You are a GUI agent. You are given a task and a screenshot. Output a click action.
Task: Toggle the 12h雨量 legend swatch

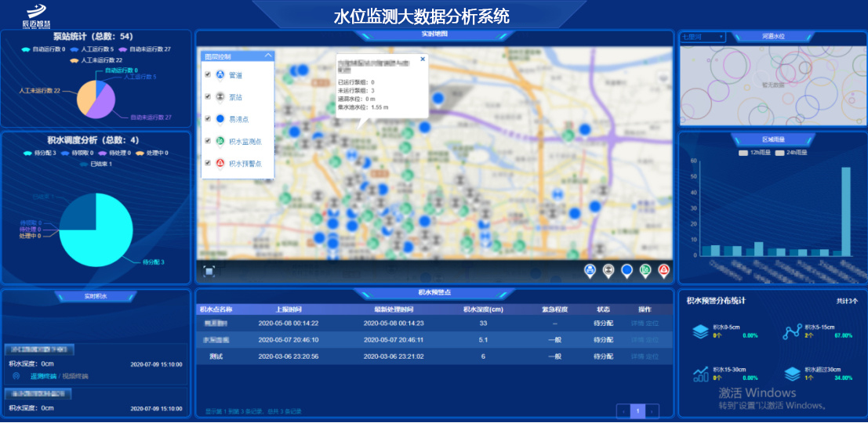[x=743, y=153]
